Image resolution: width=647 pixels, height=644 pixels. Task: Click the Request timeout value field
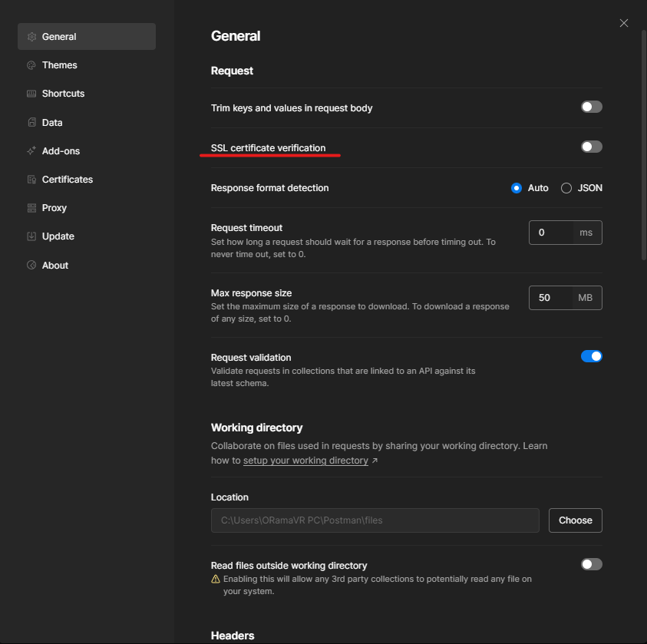click(x=550, y=233)
